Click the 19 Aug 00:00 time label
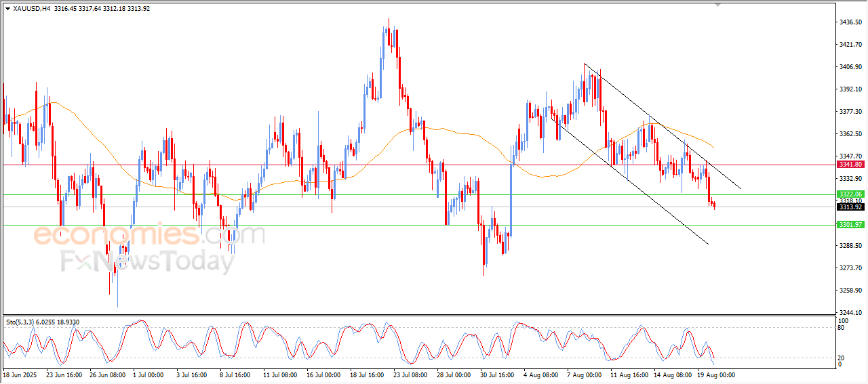Screen dimensions: 868x384 [715, 375]
